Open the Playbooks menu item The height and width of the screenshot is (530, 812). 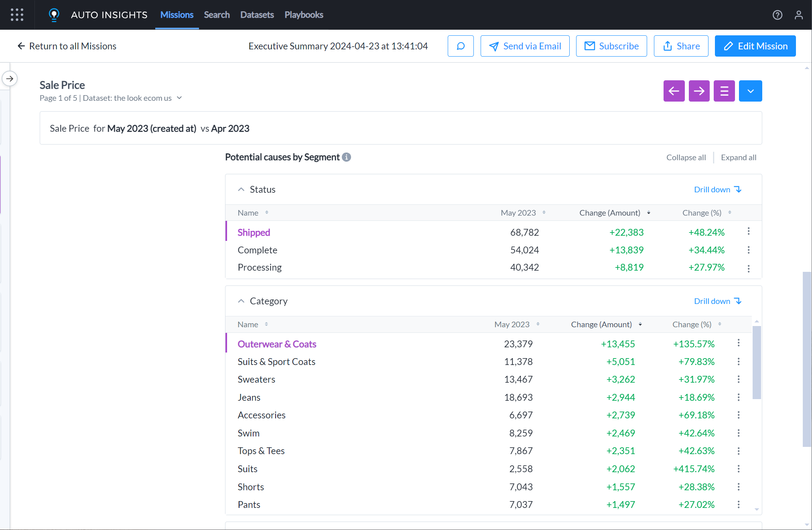304,15
